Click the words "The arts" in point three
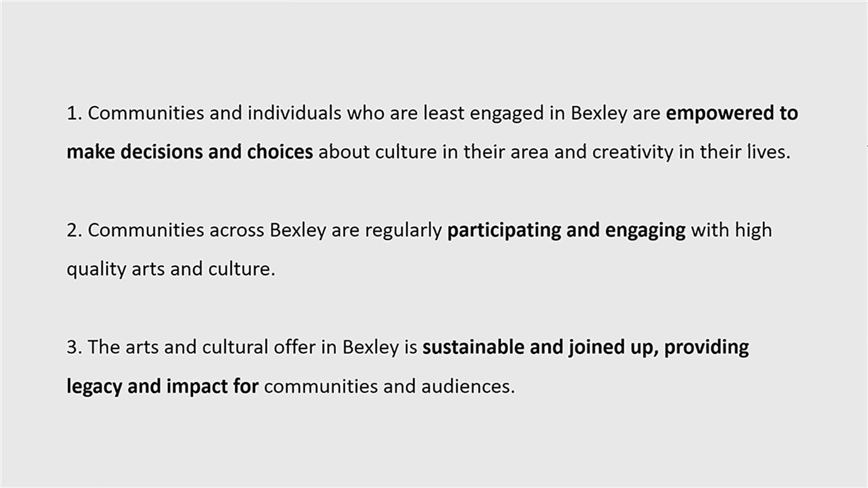Screen dimensions: 868x488 (x=123, y=347)
